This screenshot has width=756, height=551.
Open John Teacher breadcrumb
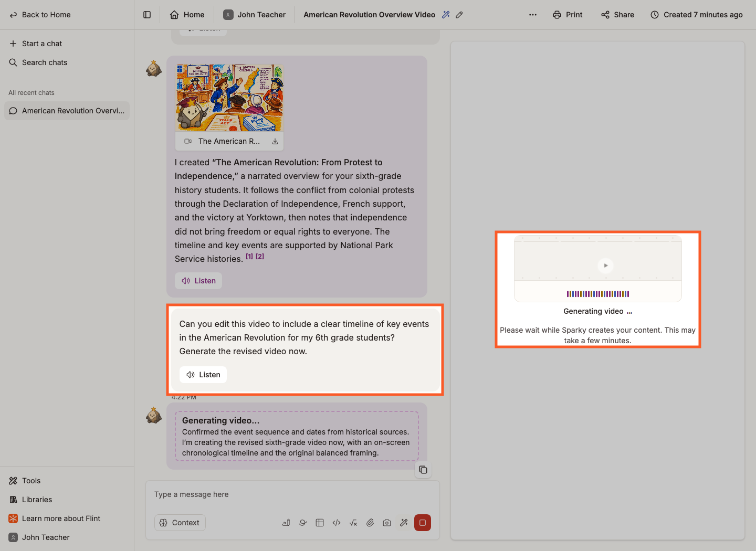tap(255, 15)
